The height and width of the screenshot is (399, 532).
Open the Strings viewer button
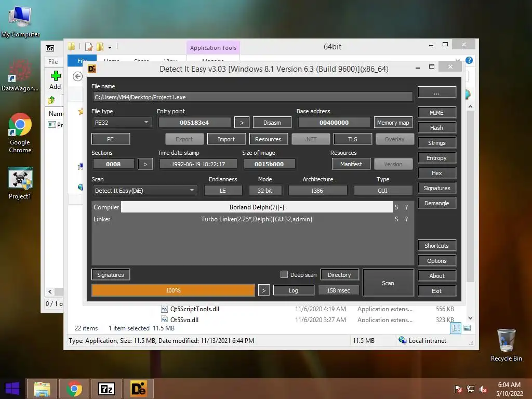coord(436,143)
